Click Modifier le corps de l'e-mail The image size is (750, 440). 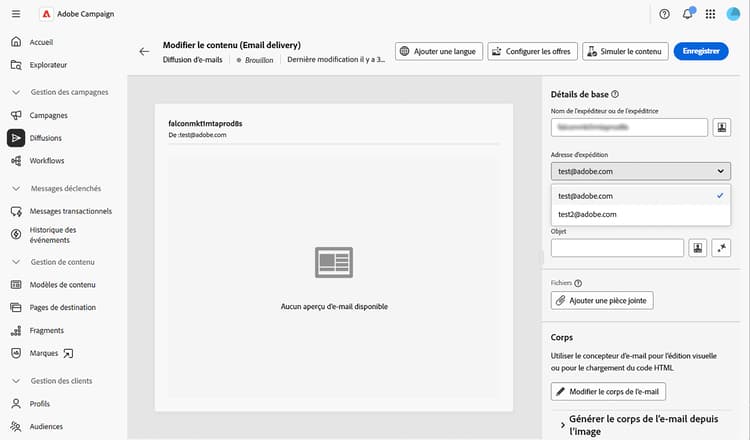coord(608,392)
